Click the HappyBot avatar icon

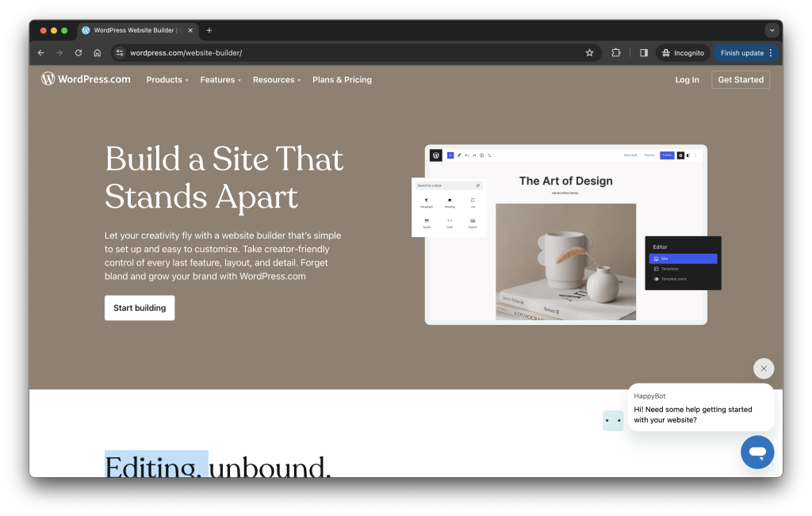pyautogui.click(x=613, y=420)
